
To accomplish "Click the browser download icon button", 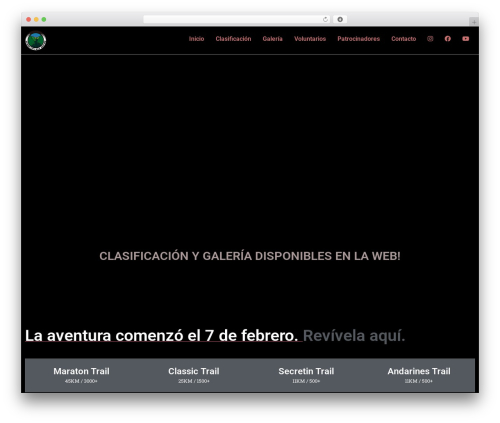I will 340,19.
